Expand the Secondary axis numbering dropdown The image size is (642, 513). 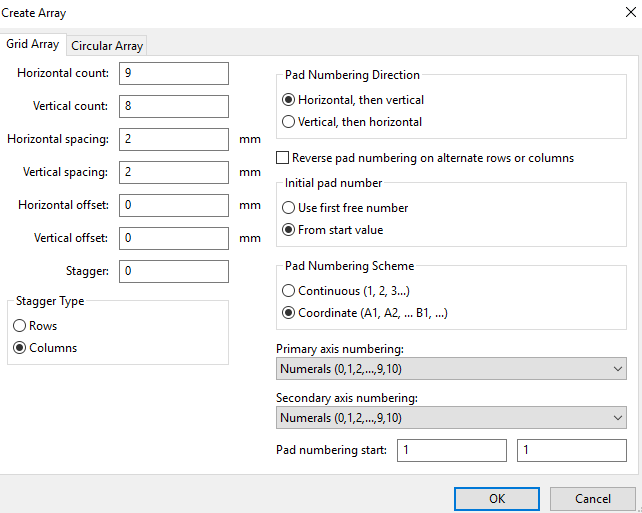click(451, 418)
